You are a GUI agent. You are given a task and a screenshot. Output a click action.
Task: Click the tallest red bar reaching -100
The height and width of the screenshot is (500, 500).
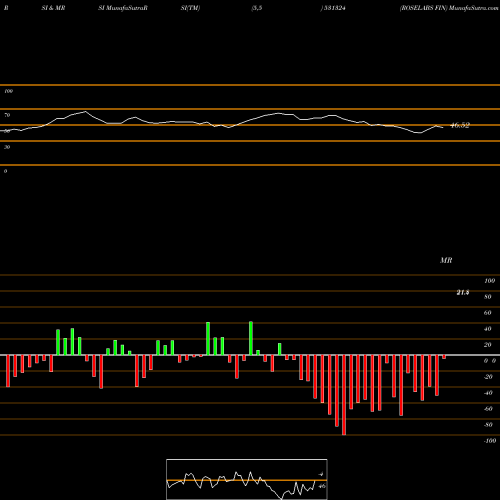pyautogui.click(x=344, y=395)
